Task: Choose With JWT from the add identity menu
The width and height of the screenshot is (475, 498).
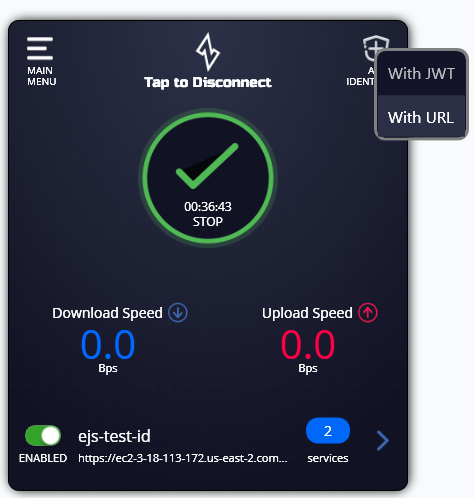Action: tap(421, 74)
